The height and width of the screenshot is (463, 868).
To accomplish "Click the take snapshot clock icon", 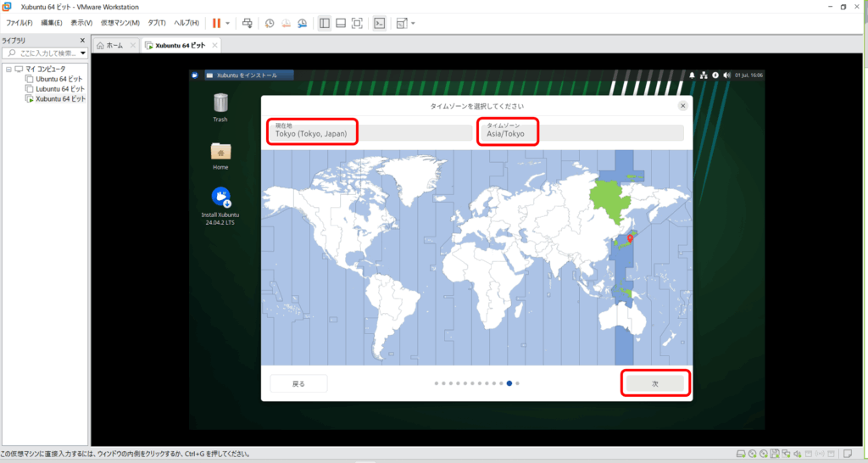I will (x=270, y=23).
